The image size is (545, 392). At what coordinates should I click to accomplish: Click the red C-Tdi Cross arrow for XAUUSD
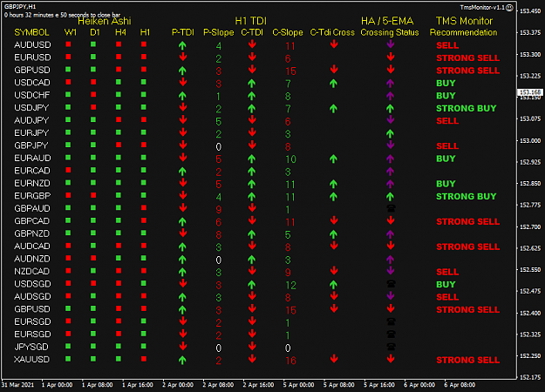[334, 359]
